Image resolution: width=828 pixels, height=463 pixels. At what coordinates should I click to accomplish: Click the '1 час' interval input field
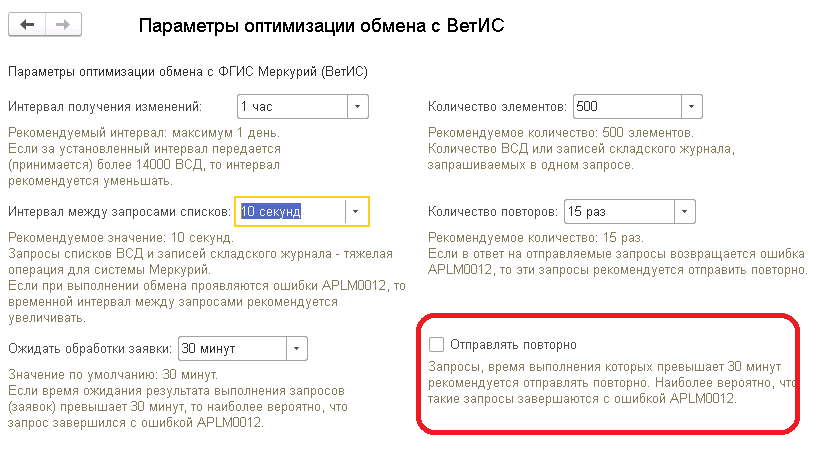pos(293,107)
